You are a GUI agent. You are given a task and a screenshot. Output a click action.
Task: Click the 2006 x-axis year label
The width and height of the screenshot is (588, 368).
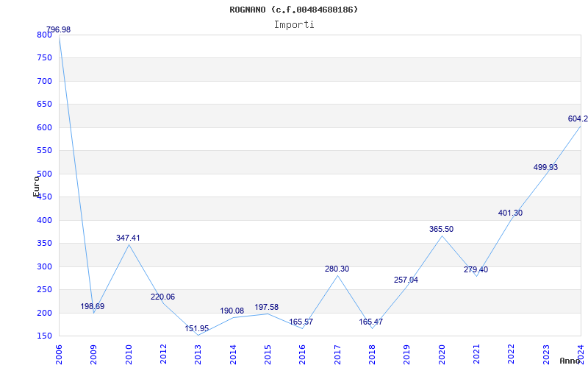pyautogui.click(x=59, y=355)
